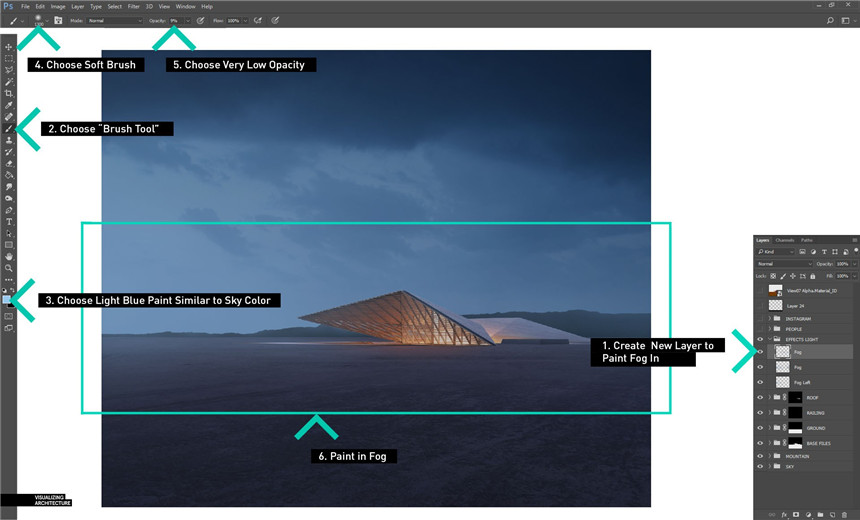Click the delete layer trash icon
Image resolution: width=860 pixels, height=520 pixels.
[x=844, y=514]
